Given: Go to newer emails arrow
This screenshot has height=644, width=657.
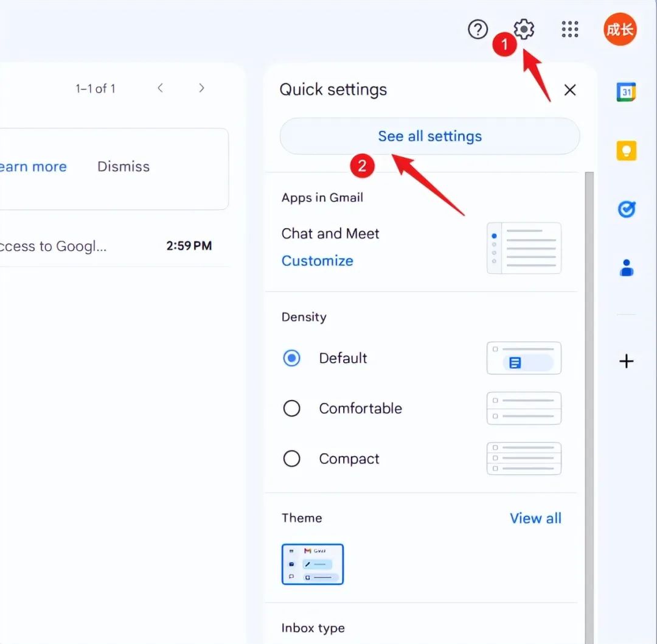Looking at the screenshot, I should (x=160, y=88).
